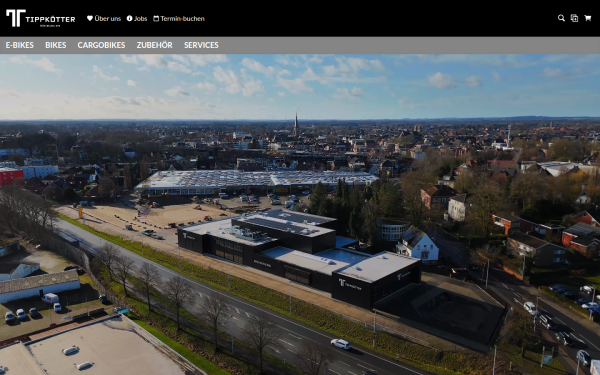Click the calendar icon beside Termin buchen
This screenshot has height=375, width=600.
click(156, 18)
